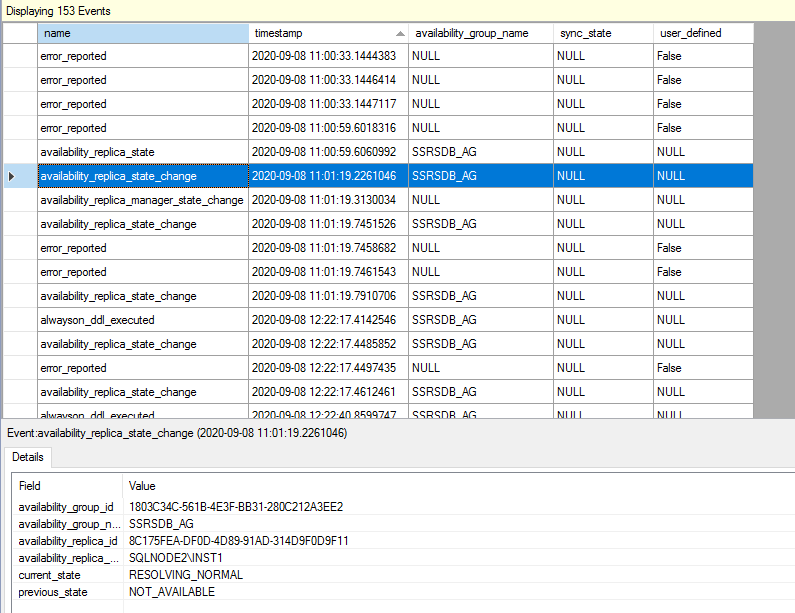Click the availability_group_id GUID value
This screenshot has width=795, height=613.
pos(236,507)
